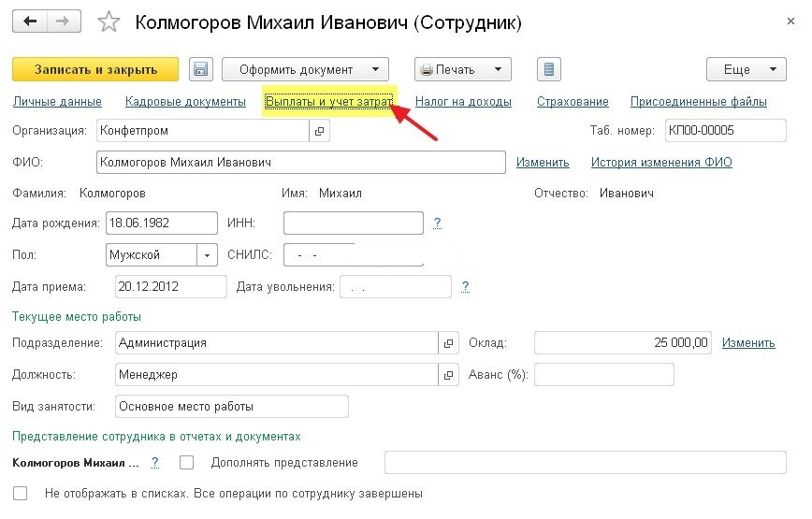Check Не отображать в списках checkbox
This screenshot has width=812, height=519.
(21, 494)
